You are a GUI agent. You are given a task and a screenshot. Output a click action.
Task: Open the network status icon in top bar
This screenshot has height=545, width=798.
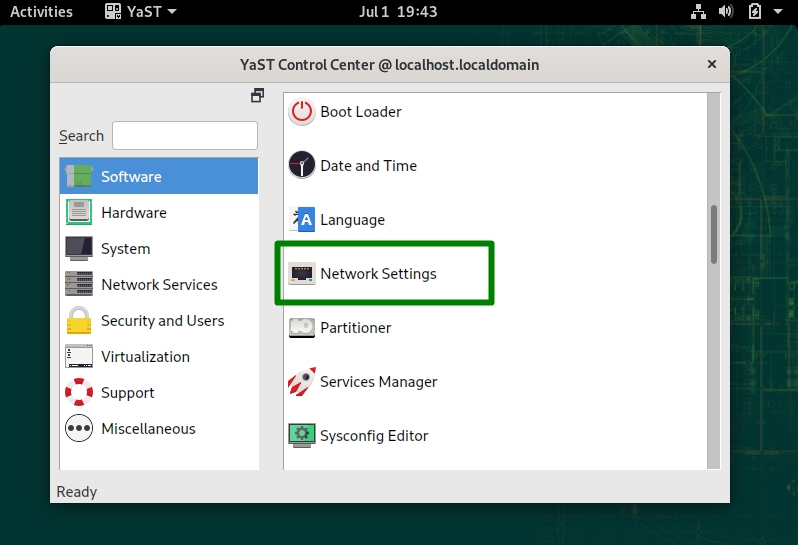[698, 12]
